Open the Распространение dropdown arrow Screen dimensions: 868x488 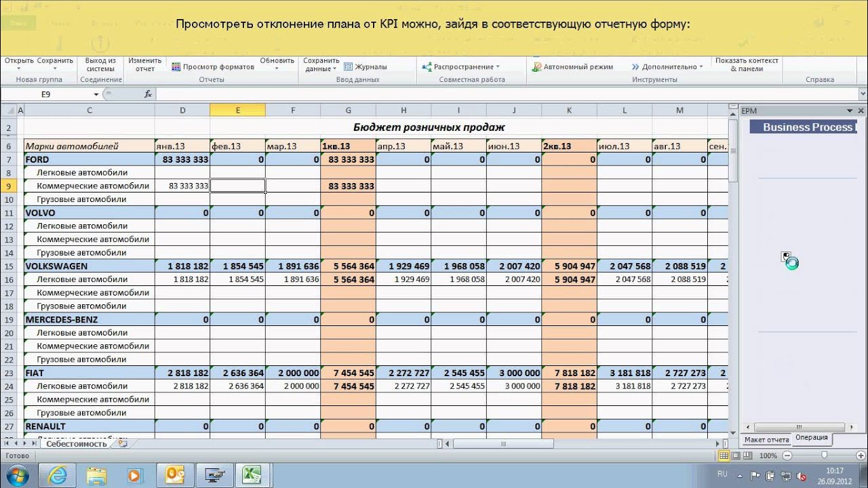click(x=497, y=66)
